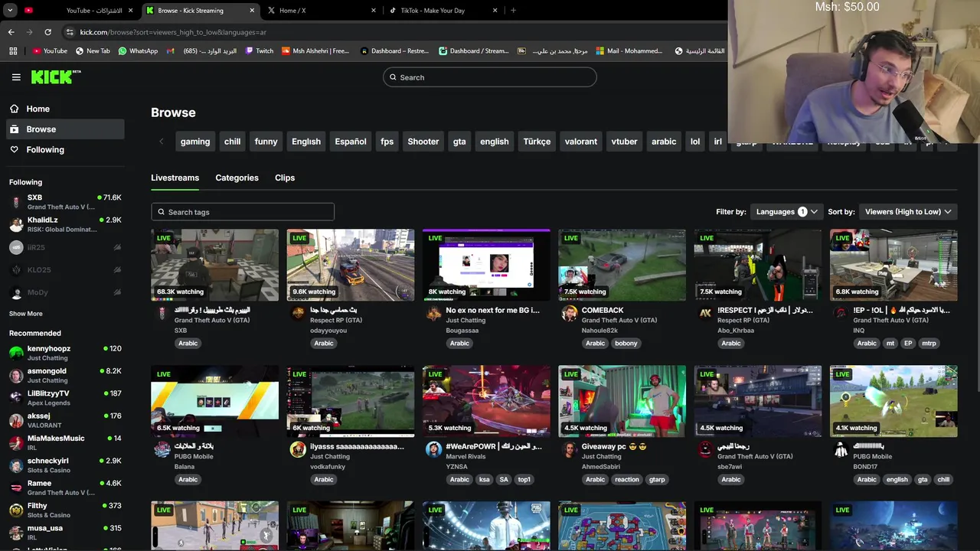This screenshot has height=551, width=980.
Task: Switch to the Clips tab
Action: point(285,178)
